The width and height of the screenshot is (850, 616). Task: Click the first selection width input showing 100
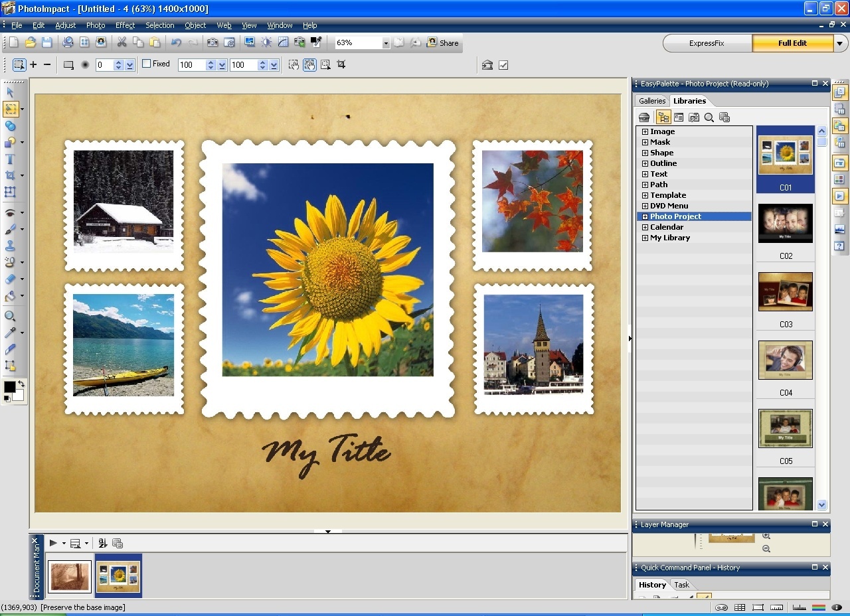(191, 65)
